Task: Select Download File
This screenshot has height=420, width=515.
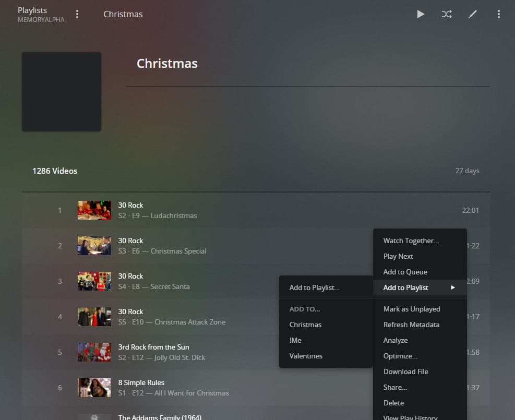Action: pos(420,371)
